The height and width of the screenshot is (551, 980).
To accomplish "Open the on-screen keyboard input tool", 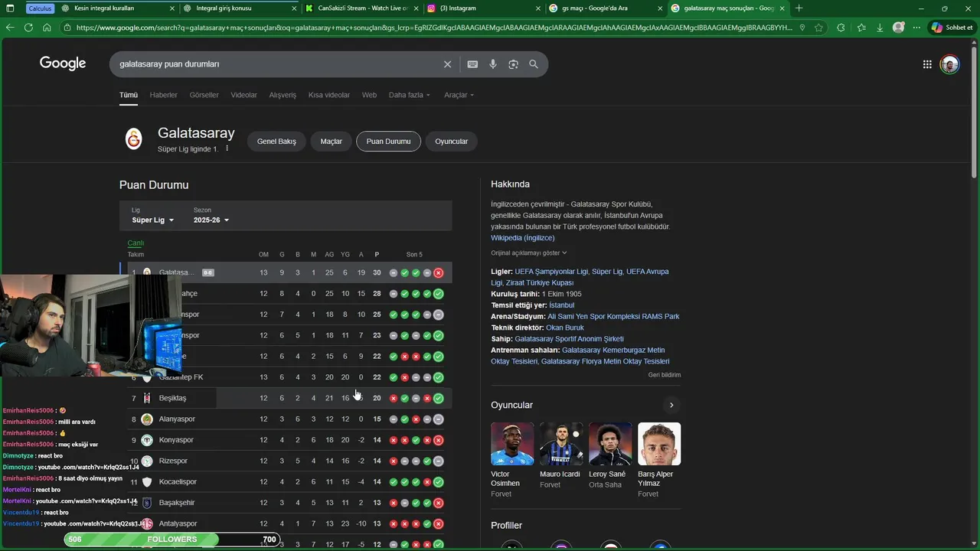I will click(472, 64).
